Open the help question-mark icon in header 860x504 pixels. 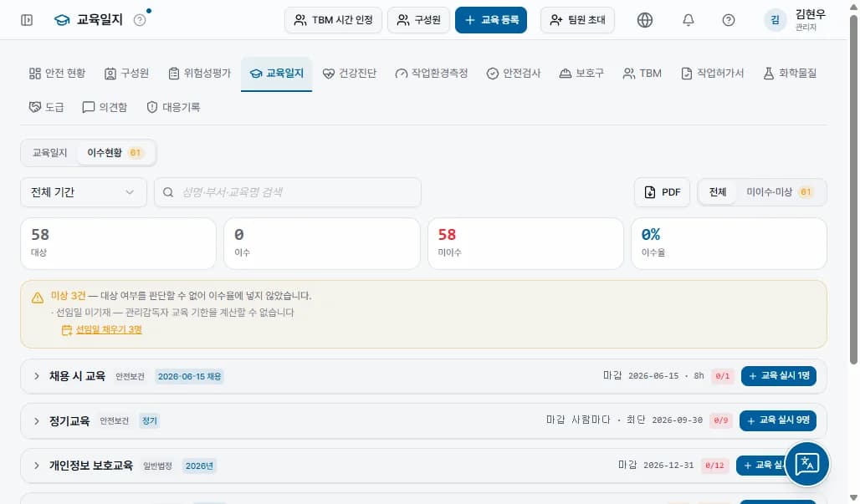coord(729,20)
